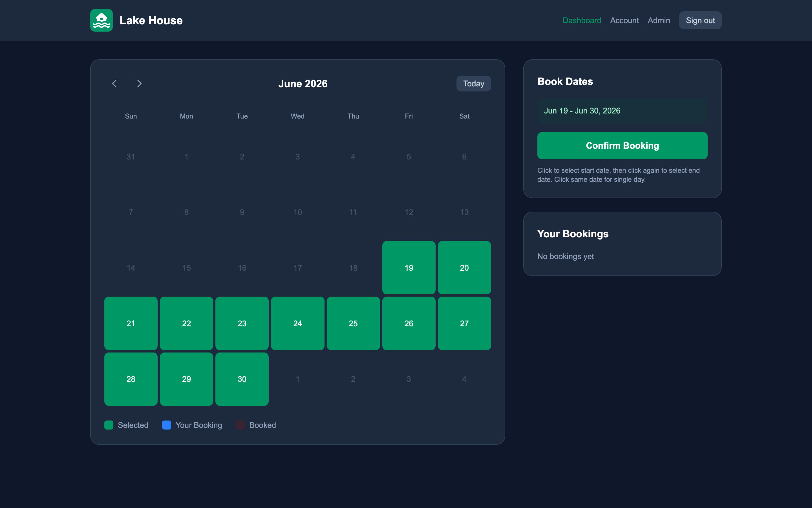Advance to next month with right chevron
The image size is (812, 508).
pos(139,83)
